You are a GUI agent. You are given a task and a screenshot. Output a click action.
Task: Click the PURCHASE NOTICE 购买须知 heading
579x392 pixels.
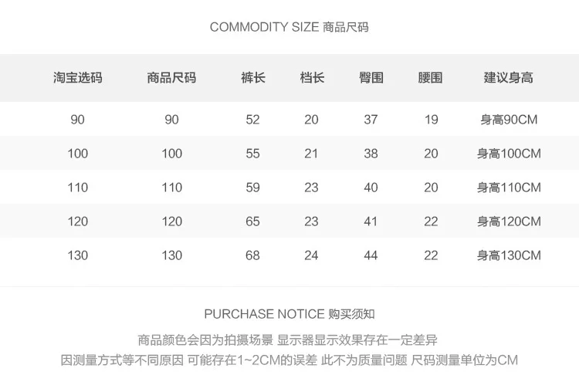(289, 314)
